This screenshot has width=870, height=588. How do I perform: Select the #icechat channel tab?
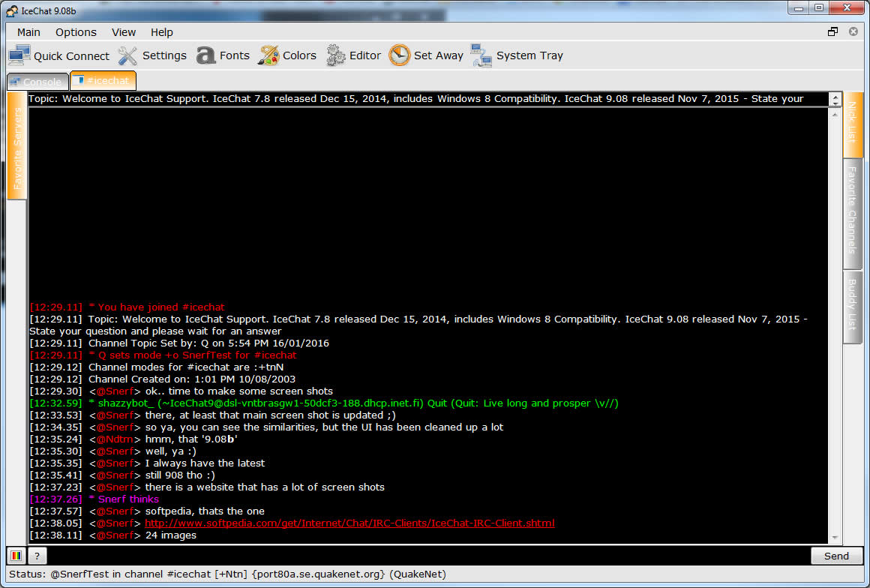pos(103,80)
